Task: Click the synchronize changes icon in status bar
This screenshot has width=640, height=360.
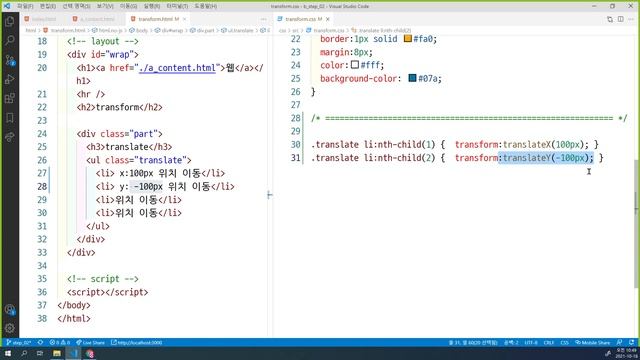Action: coord(40,343)
